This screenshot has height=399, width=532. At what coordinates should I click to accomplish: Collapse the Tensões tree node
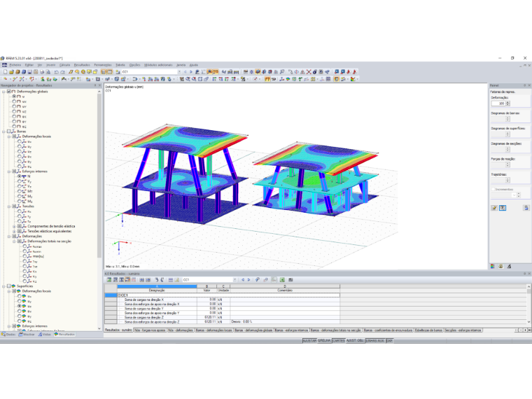pos(9,206)
